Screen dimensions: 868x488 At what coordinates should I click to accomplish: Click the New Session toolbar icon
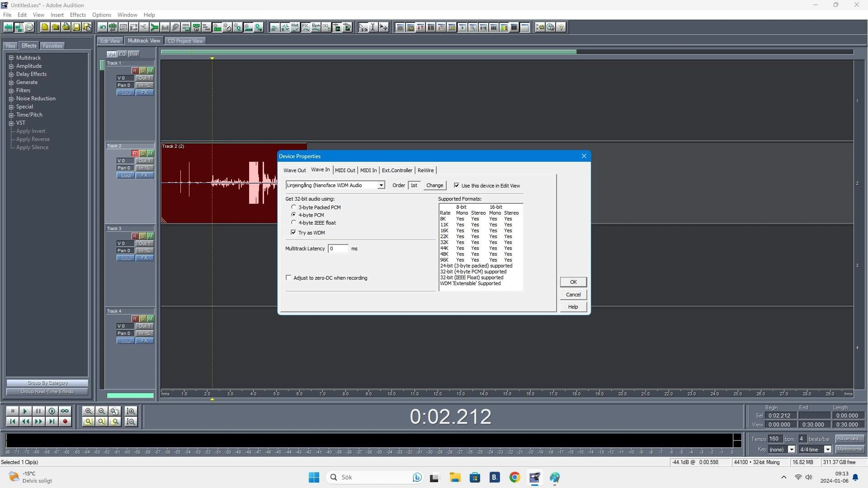(x=45, y=28)
